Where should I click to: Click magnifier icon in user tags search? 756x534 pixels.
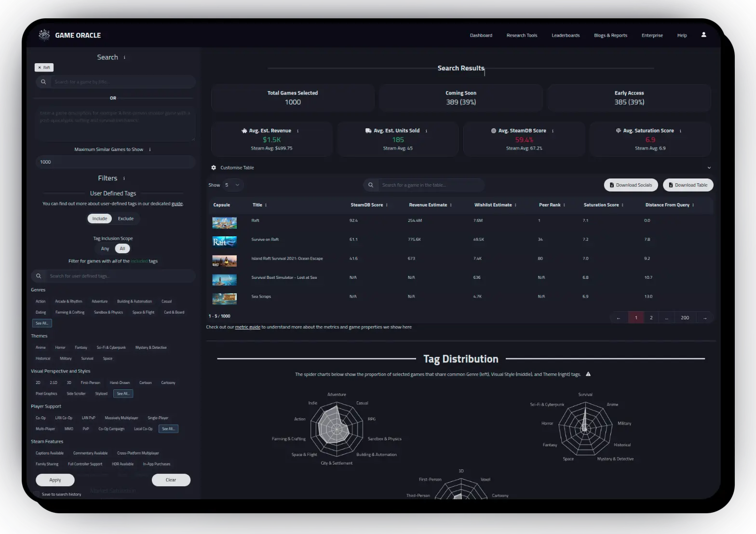click(39, 276)
